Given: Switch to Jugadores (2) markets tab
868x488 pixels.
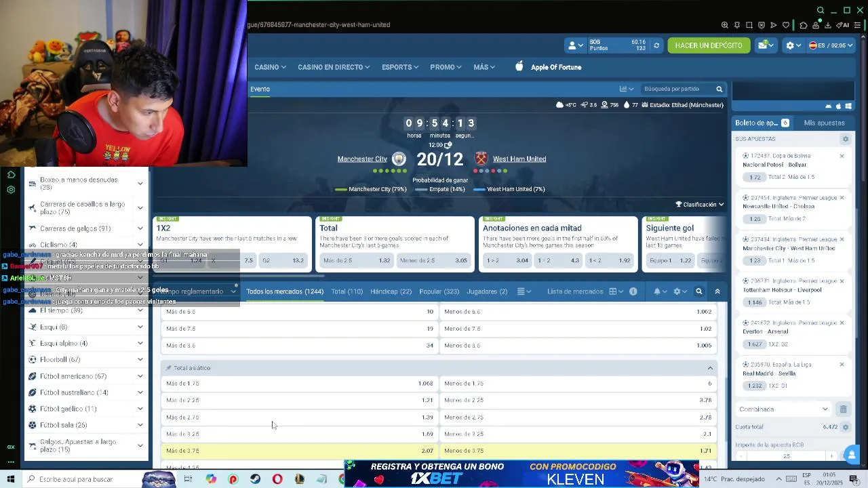Looking at the screenshot, I should (487, 291).
